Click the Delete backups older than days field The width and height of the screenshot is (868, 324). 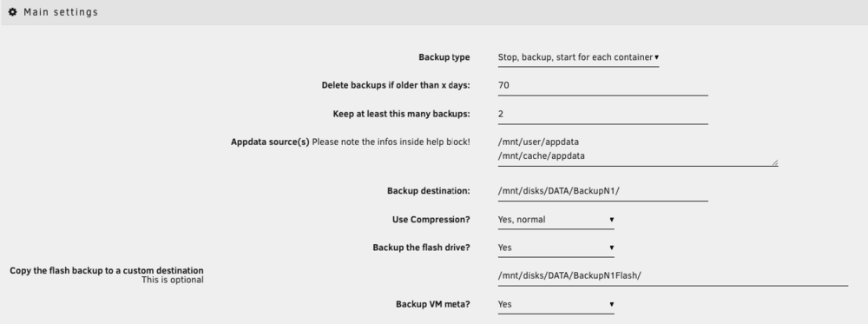[603, 86]
